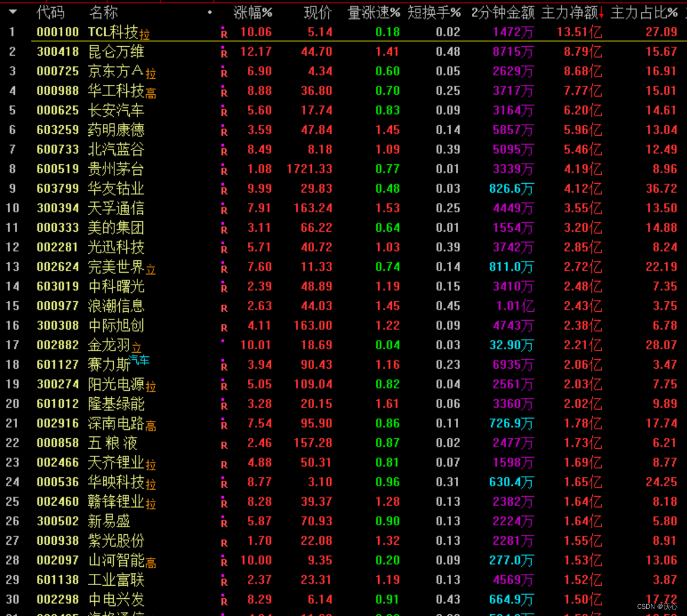Screen dimensions: 687x616
Task: Sort by 名称 column header
Action: [x=103, y=12]
